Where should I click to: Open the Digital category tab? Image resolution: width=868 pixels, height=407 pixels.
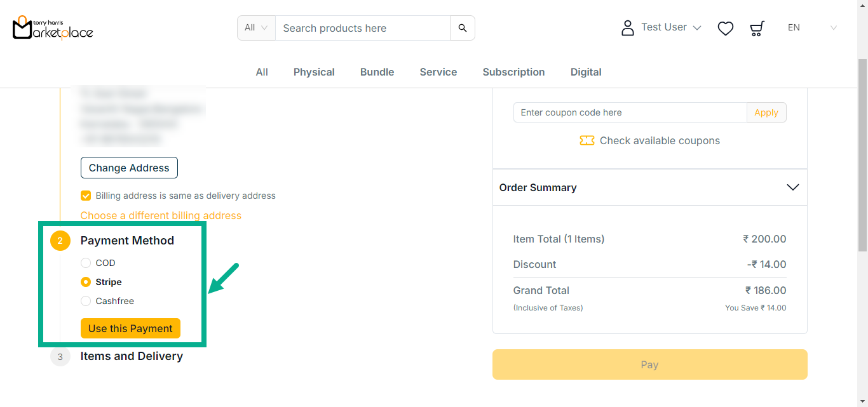coord(585,72)
